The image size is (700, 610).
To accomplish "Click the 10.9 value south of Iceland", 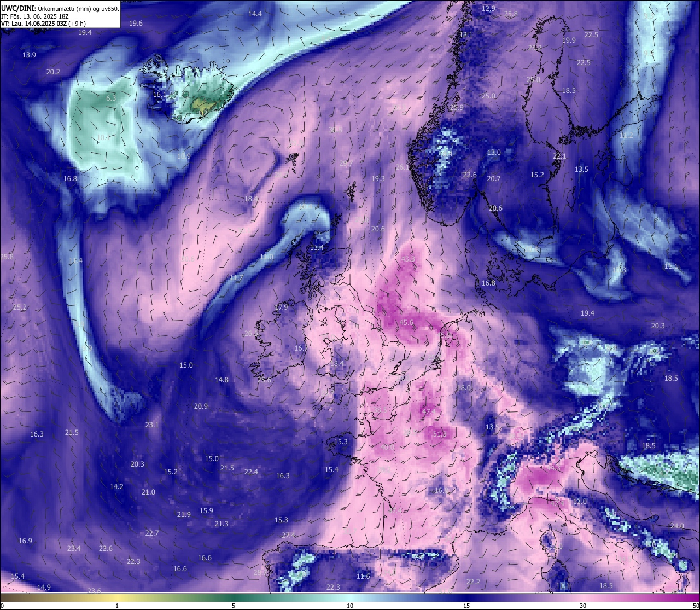I will point(184,156).
